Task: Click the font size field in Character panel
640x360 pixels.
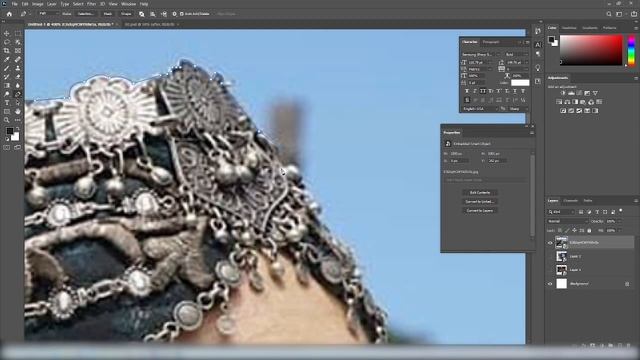Action: (480, 62)
